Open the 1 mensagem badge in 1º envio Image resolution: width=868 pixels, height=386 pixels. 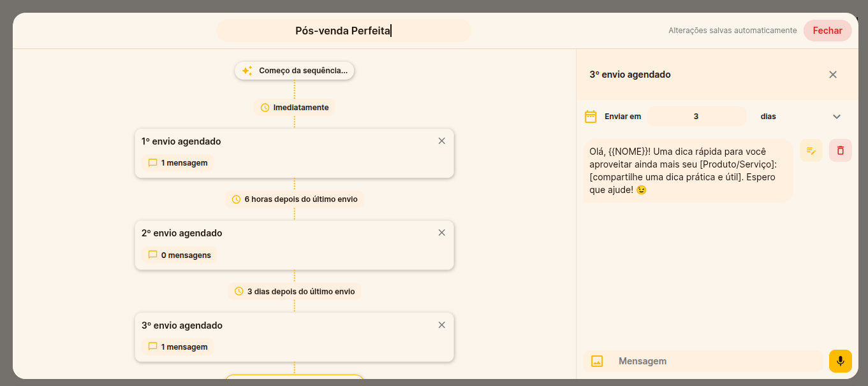point(178,163)
